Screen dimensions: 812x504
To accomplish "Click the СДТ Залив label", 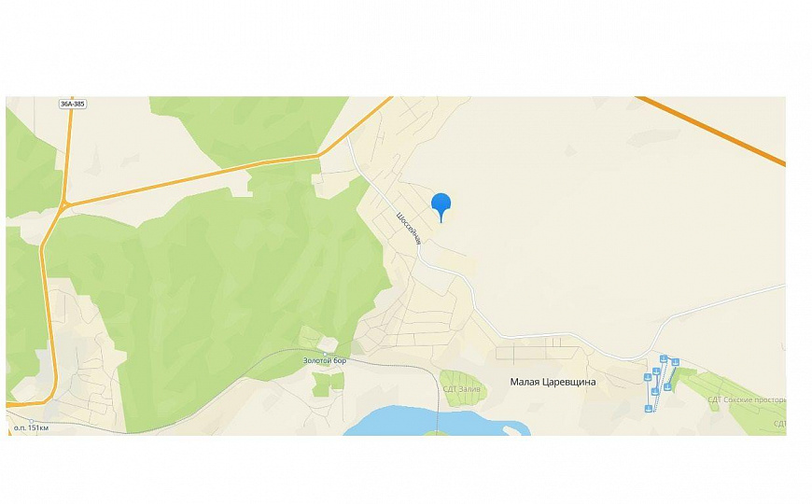I will tap(461, 389).
